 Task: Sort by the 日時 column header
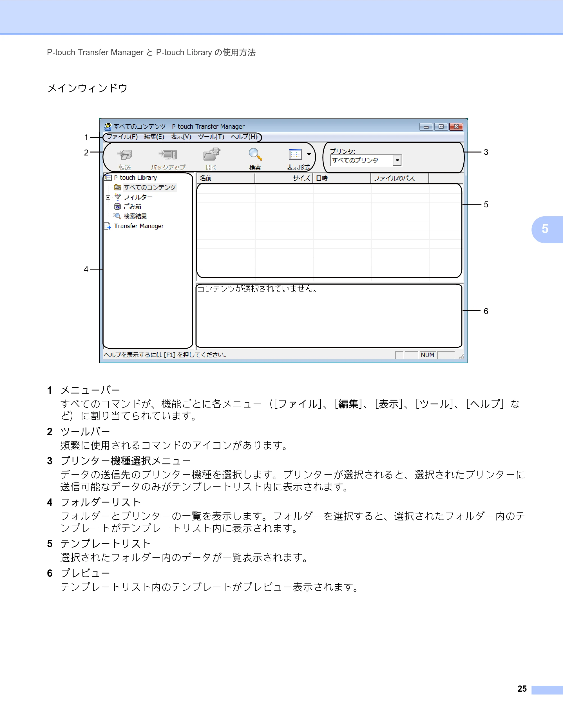pos(342,178)
